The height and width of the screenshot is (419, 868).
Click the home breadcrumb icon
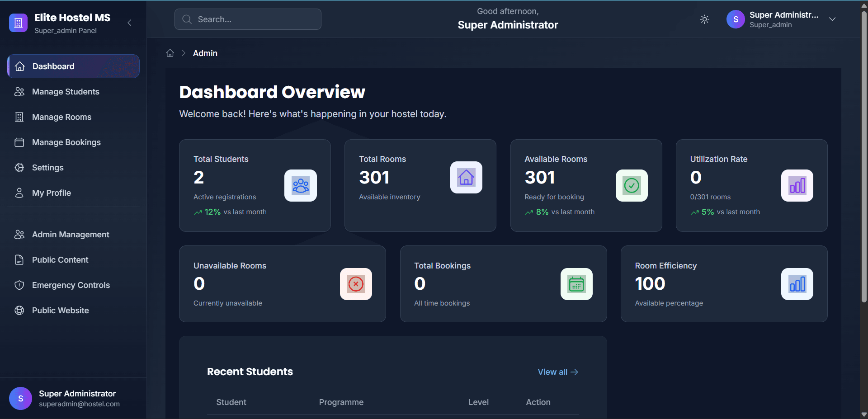coord(170,53)
